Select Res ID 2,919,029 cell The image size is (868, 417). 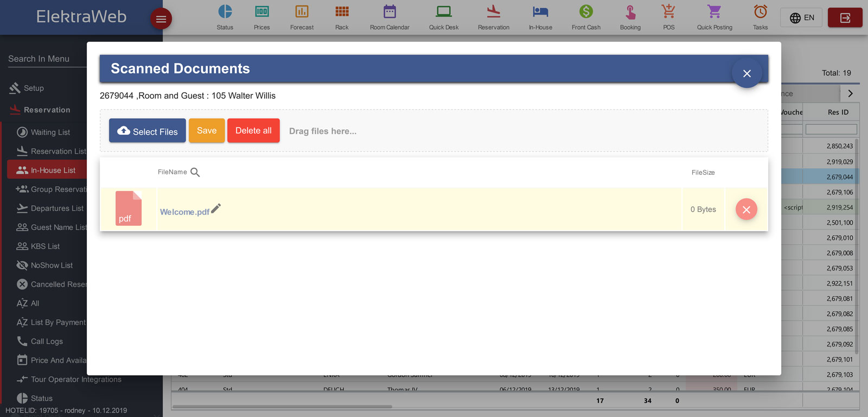point(831,161)
